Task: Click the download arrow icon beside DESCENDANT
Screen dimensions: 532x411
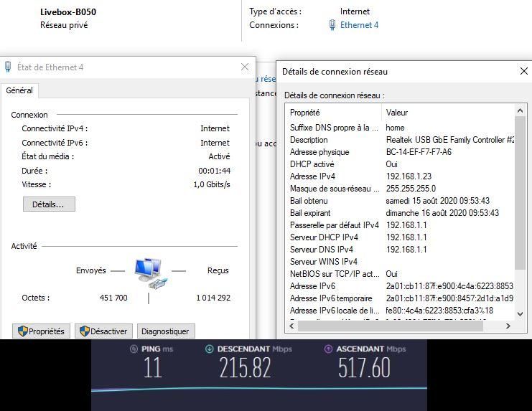Action: coord(210,349)
